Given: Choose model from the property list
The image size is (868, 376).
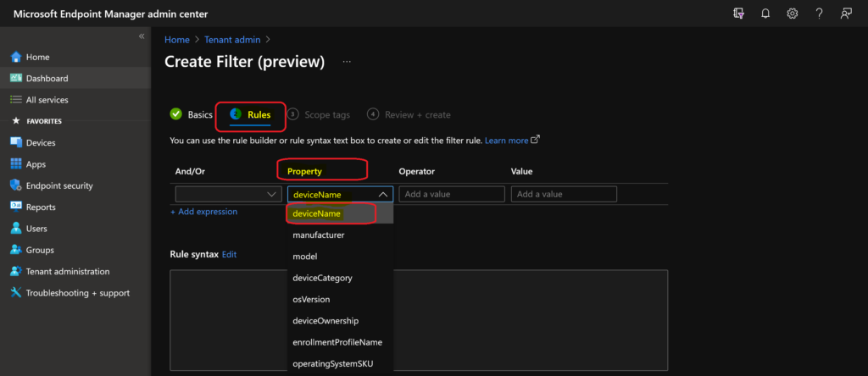Looking at the screenshot, I should [340, 257].
